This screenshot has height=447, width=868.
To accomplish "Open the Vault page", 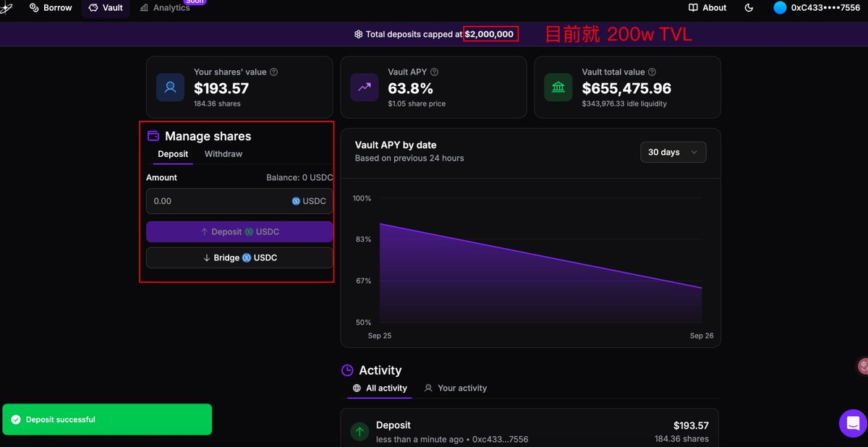I will pos(106,8).
